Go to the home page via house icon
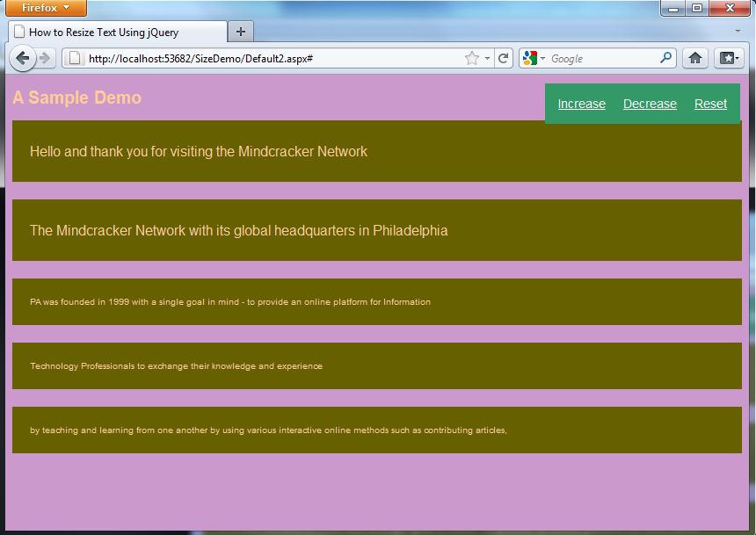 [x=694, y=58]
